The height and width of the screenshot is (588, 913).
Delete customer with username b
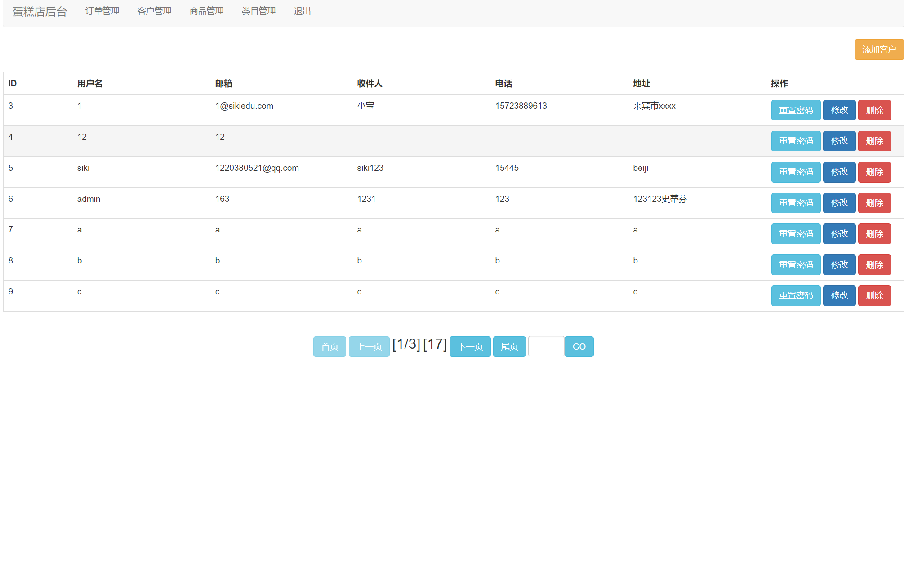coord(874,265)
